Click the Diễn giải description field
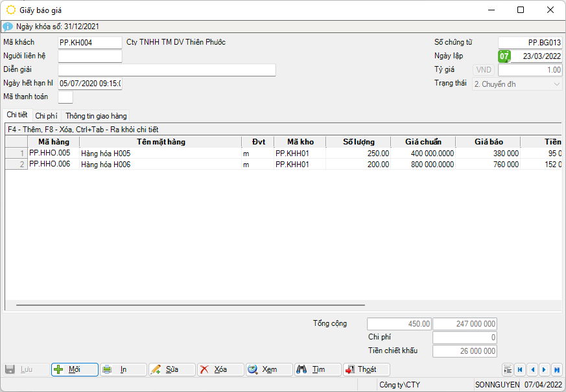 pos(167,70)
